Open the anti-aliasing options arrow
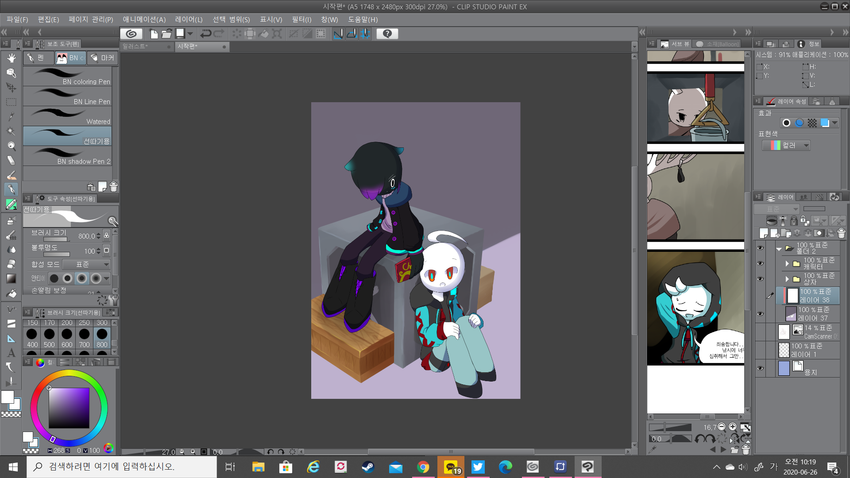This screenshot has width=850, height=478. click(x=106, y=278)
